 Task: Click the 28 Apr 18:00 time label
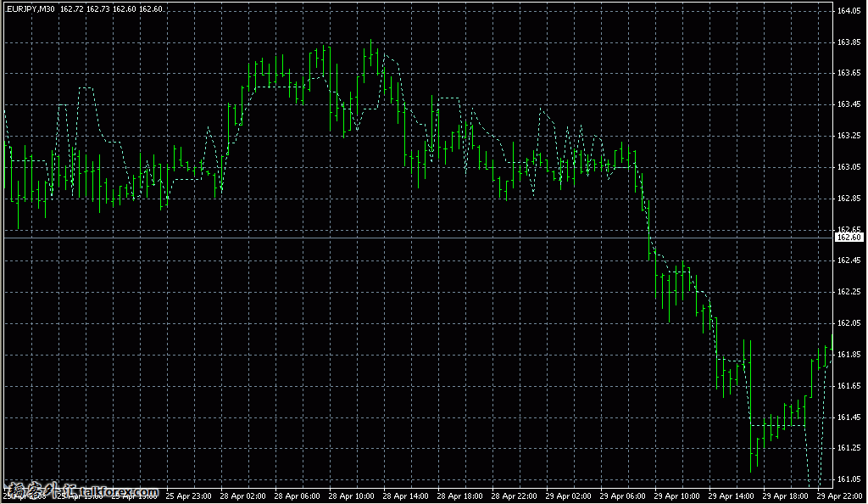[460, 496]
